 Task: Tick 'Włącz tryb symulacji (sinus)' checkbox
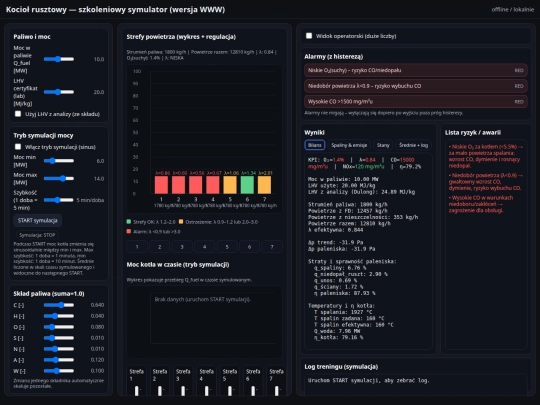18,147
